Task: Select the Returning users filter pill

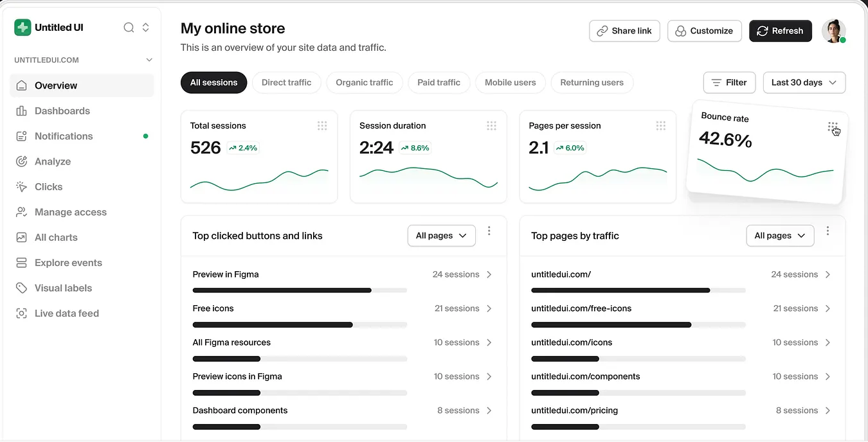Action: 592,83
